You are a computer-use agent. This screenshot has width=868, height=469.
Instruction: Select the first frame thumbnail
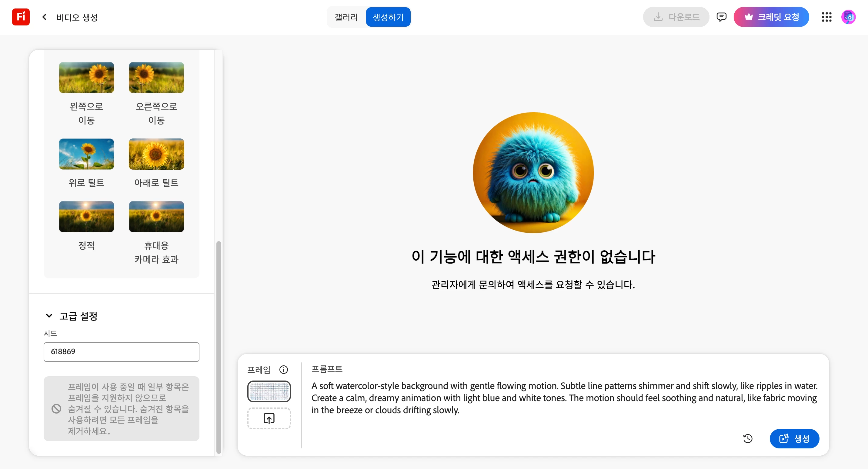point(269,391)
